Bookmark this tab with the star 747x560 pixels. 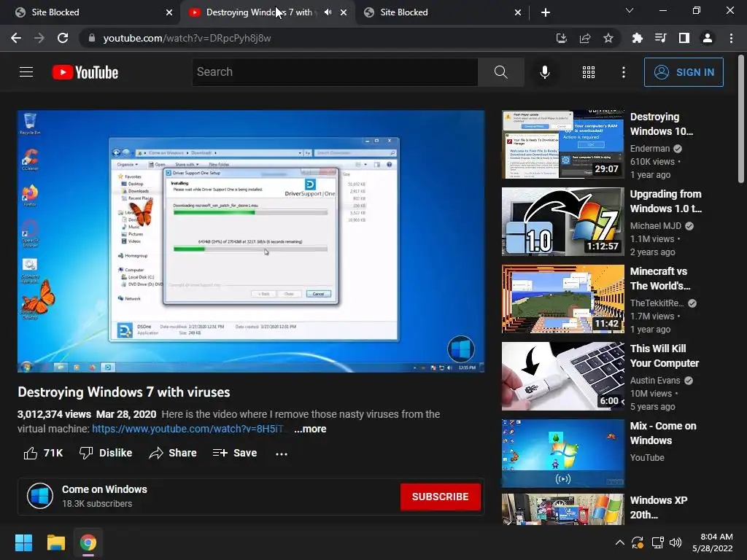pyautogui.click(x=608, y=38)
